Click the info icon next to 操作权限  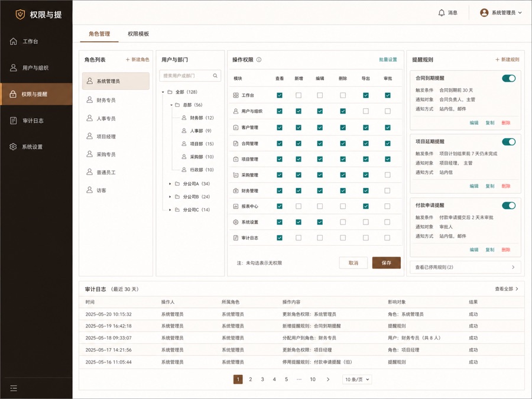click(259, 60)
